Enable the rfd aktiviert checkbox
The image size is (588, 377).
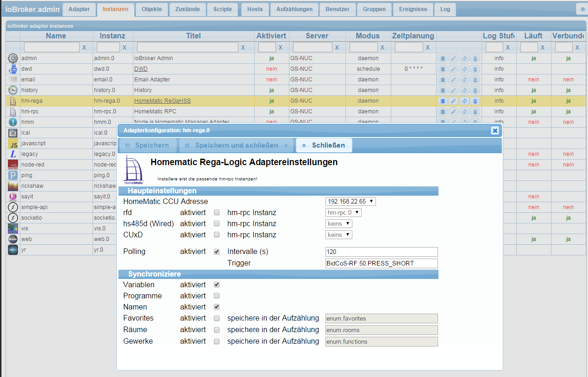pyautogui.click(x=217, y=213)
